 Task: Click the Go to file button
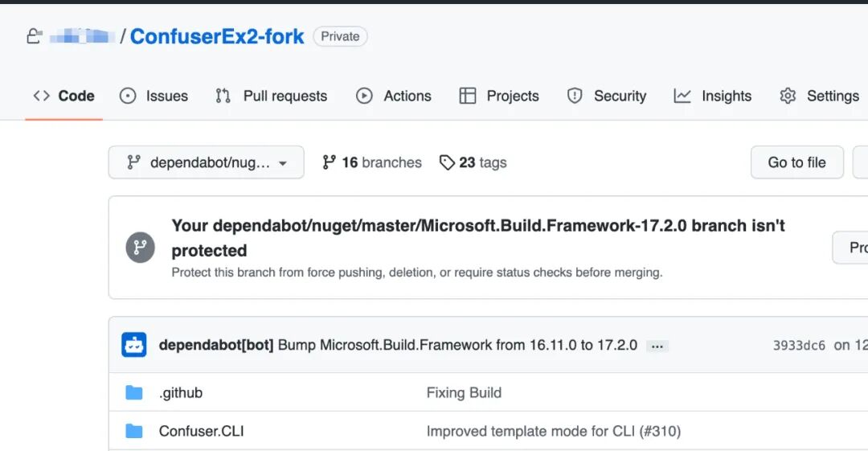pyautogui.click(x=797, y=162)
